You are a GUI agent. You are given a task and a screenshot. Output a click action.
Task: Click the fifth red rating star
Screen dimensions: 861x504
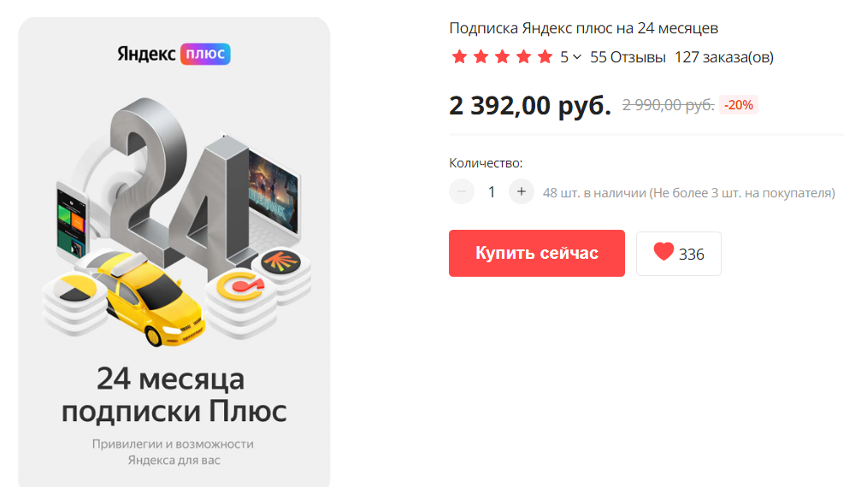click(x=545, y=56)
